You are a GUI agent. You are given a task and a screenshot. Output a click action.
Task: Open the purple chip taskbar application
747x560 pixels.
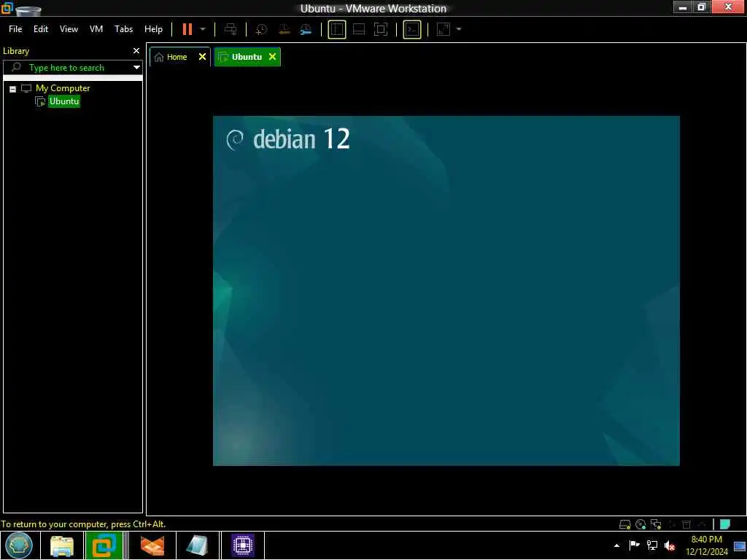click(x=242, y=545)
